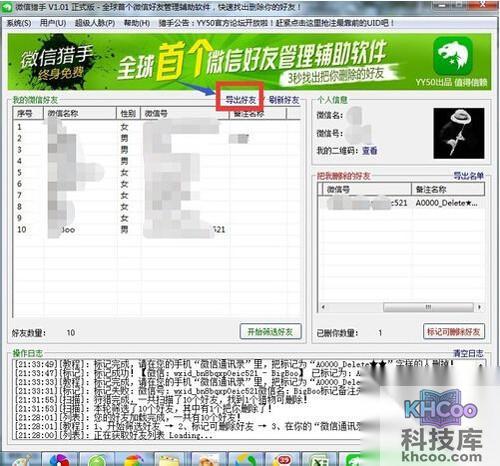
Task: Select friend row number 2
Action: [157, 138]
